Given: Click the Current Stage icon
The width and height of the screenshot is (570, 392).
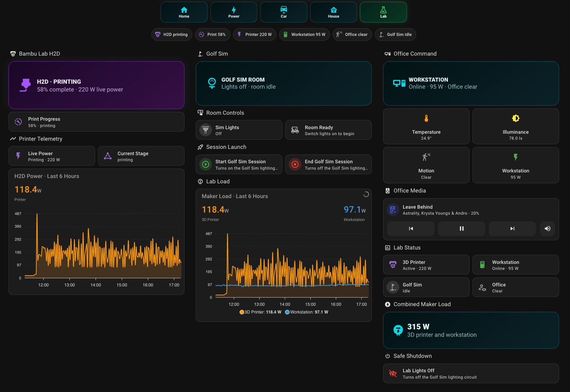Looking at the screenshot, I should click(x=108, y=156).
